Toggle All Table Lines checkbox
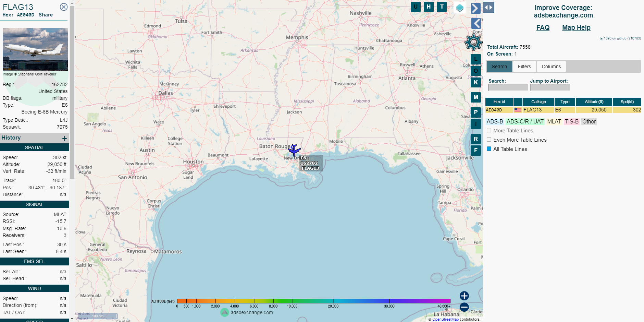 click(489, 149)
